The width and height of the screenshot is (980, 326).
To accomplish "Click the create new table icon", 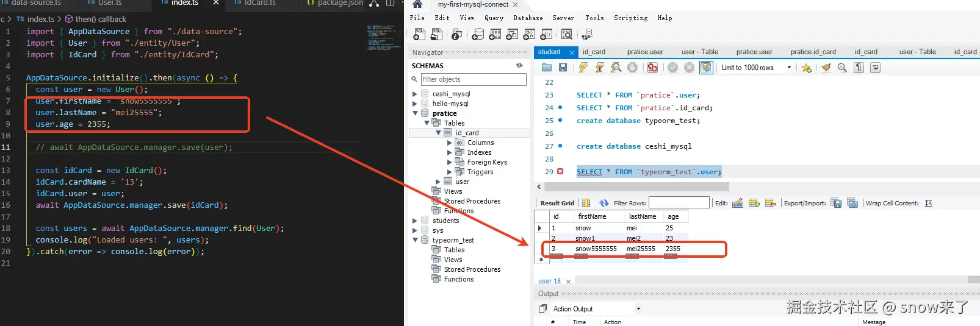I will click(x=495, y=34).
